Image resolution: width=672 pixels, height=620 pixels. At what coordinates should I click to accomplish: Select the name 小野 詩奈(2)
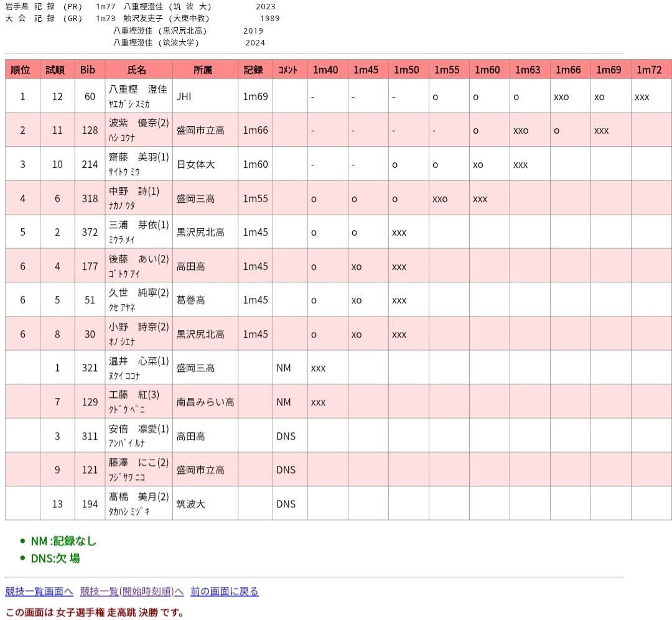click(139, 327)
